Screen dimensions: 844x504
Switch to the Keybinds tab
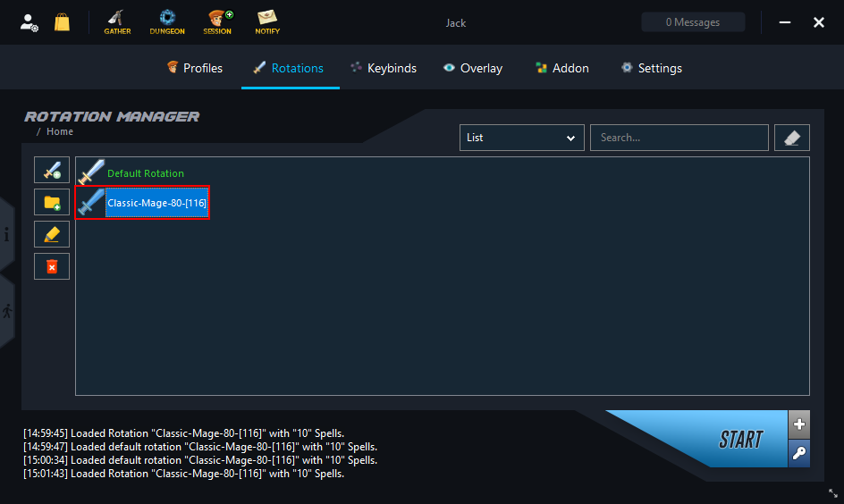pos(384,68)
